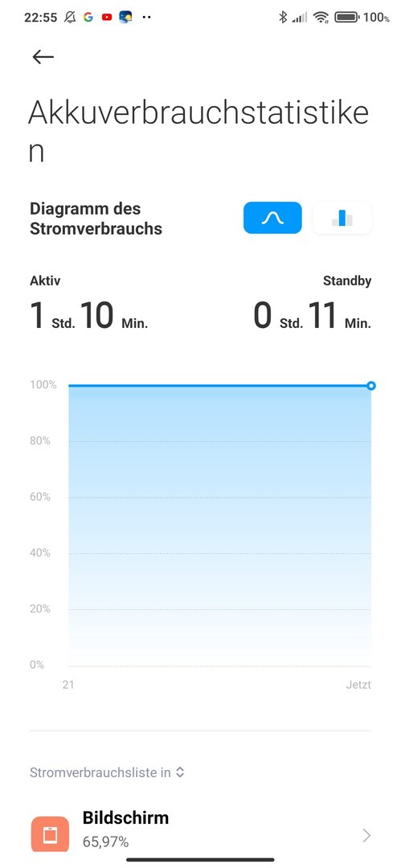Screen dimensions: 401x868
Task: Tap the orange Bildschirm screen icon
Action: (50, 834)
